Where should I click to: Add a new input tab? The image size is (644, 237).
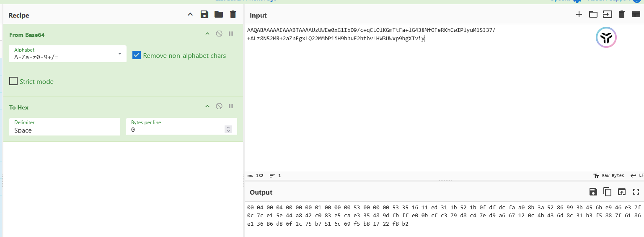tap(579, 15)
